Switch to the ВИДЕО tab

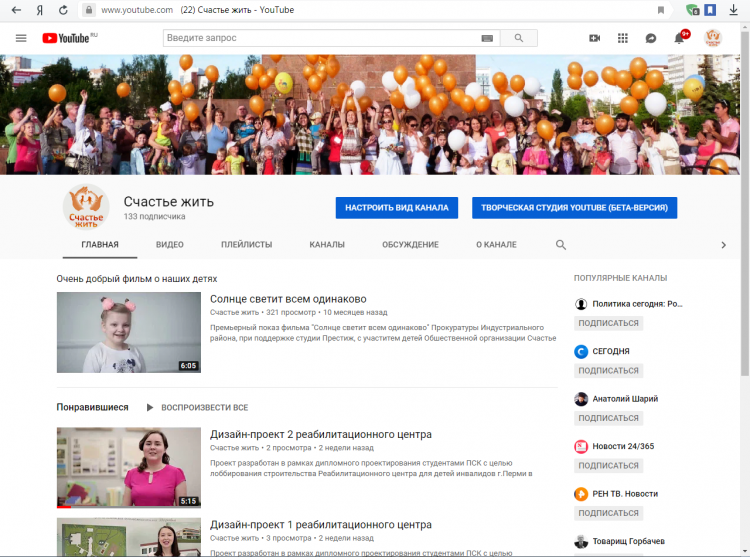pyautogui.click(x=170, y=244)
